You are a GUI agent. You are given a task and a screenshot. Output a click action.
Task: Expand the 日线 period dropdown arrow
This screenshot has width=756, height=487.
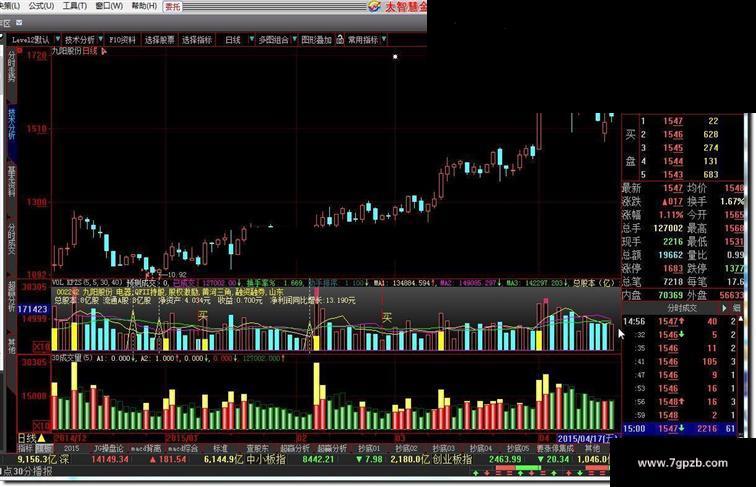click(x=251, y=39)
